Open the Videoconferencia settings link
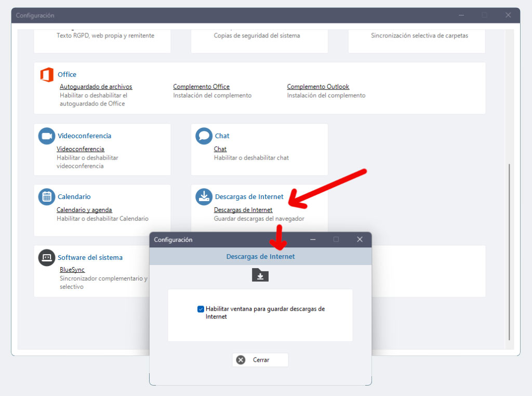Screen dimensions: 532x396 tap(81, 149)
